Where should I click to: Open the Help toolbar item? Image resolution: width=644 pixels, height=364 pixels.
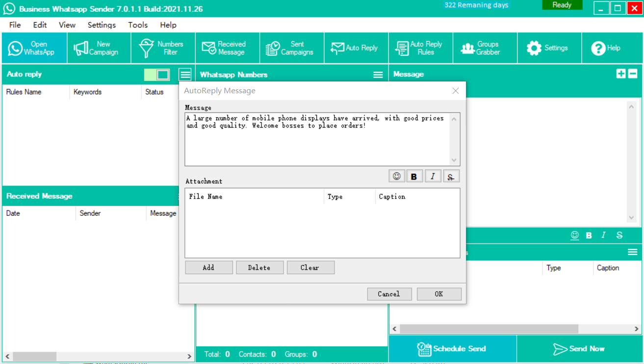pos(612,48)
